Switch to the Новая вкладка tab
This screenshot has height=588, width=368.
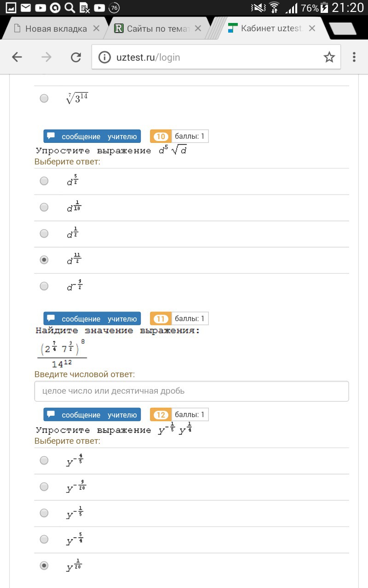click(51, 28)
